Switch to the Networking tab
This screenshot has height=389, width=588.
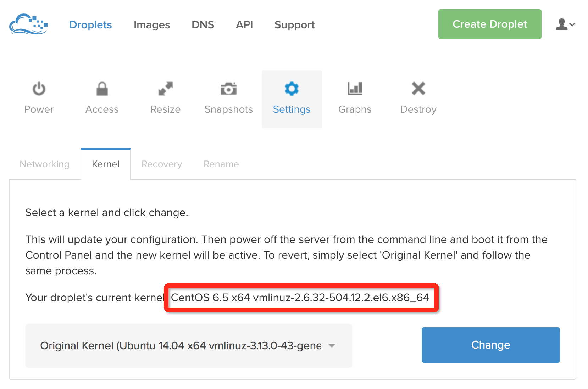click(45, 164)
